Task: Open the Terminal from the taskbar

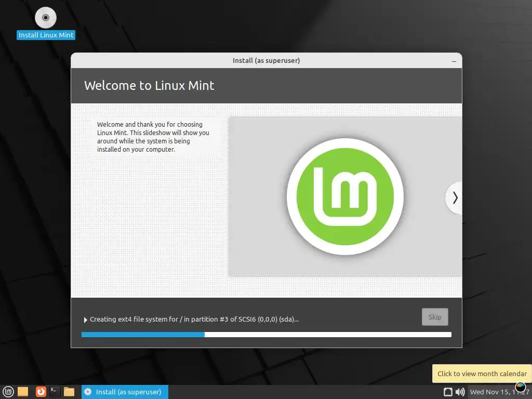Action: click(x=55, y=392)
